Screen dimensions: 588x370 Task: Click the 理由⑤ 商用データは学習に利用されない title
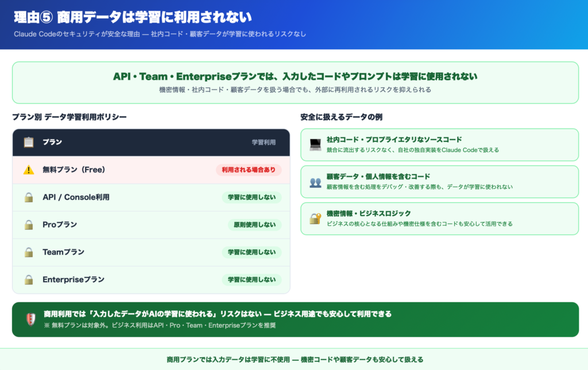click(133, 17)
